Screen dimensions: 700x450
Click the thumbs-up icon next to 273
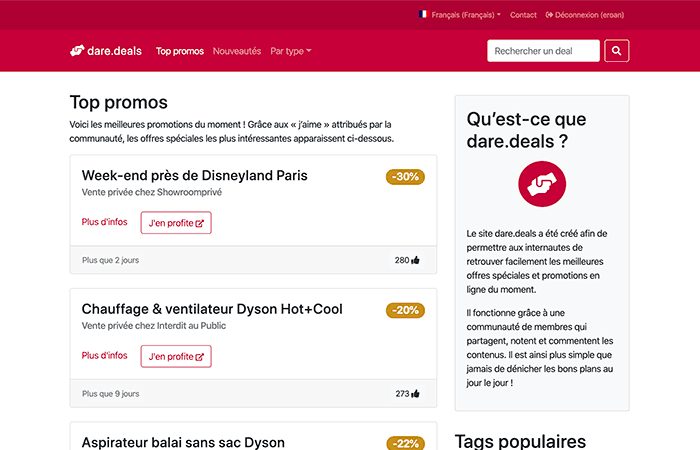click(x=416, y=393)
